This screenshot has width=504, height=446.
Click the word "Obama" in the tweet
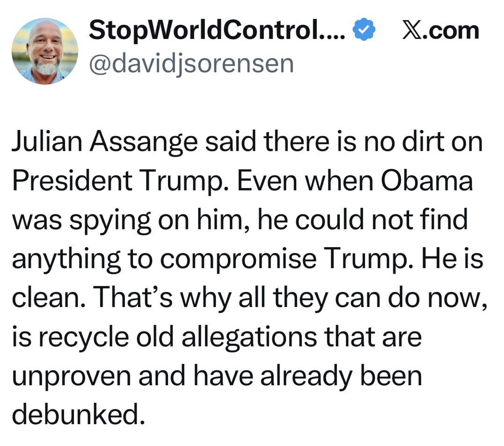[426, 181]
